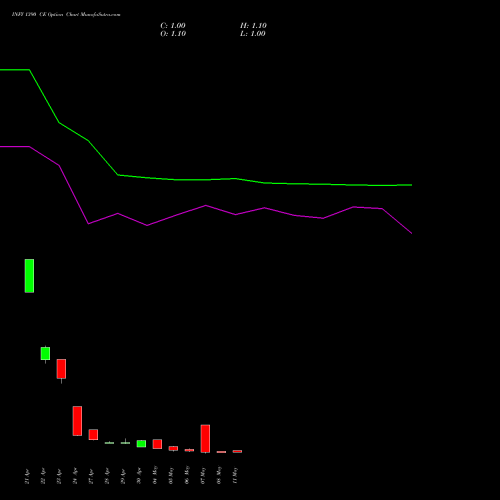
Task: Click the red candle for 04 May
Action: [157, 444]
